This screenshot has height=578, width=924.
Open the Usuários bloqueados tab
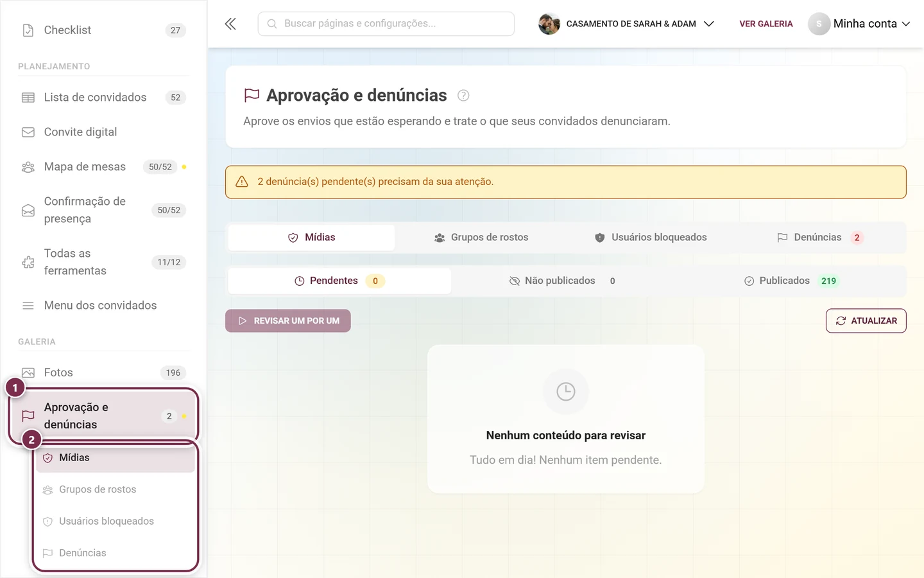pos(651,238)
